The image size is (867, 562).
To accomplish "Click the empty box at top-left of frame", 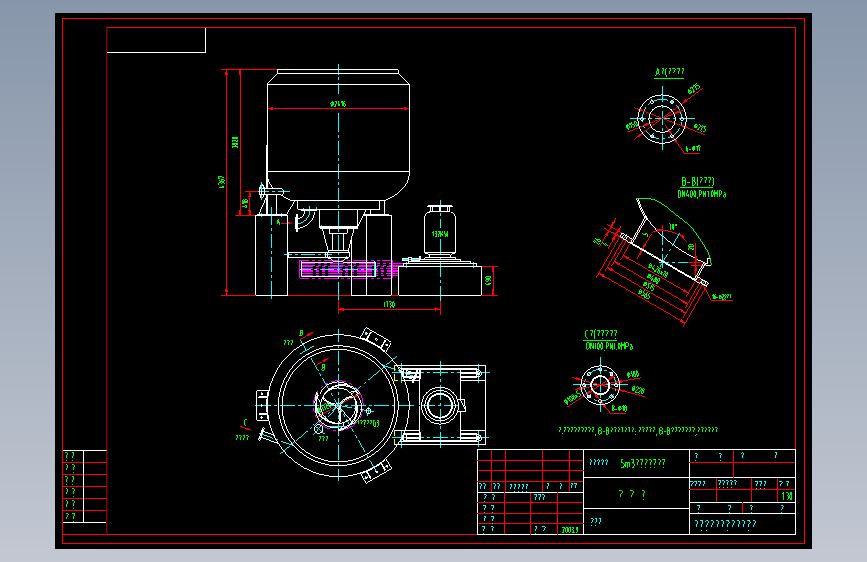I will coord(156,40).
